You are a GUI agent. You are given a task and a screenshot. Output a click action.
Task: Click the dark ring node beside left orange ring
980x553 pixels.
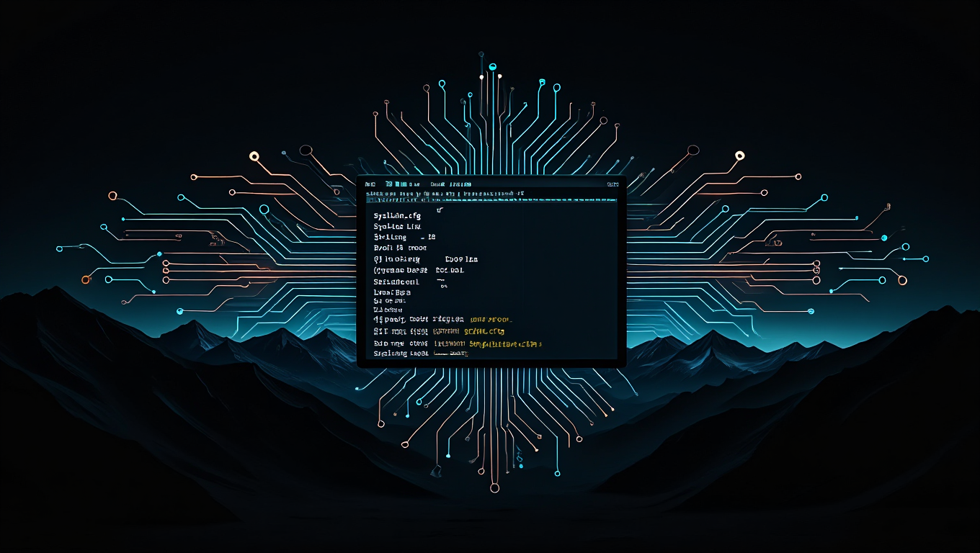(306, 150)
